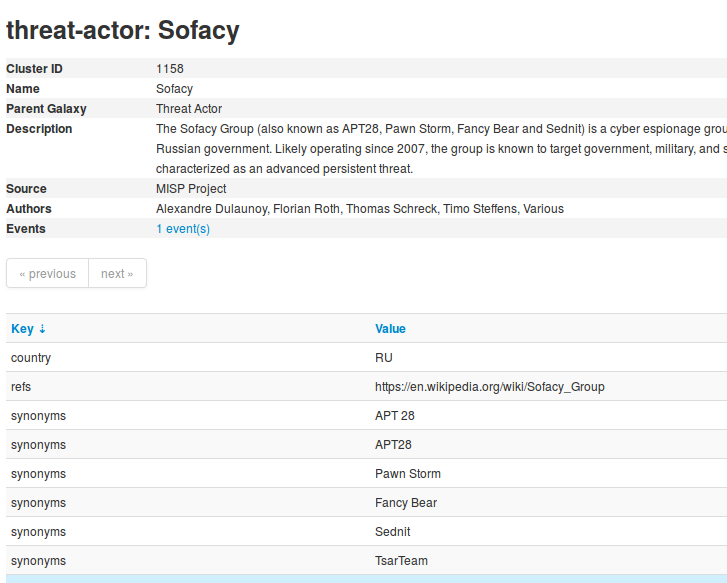Click the Source value MISP Project
The height and width of the screenshot is (583, 727).
pos(191,189)
